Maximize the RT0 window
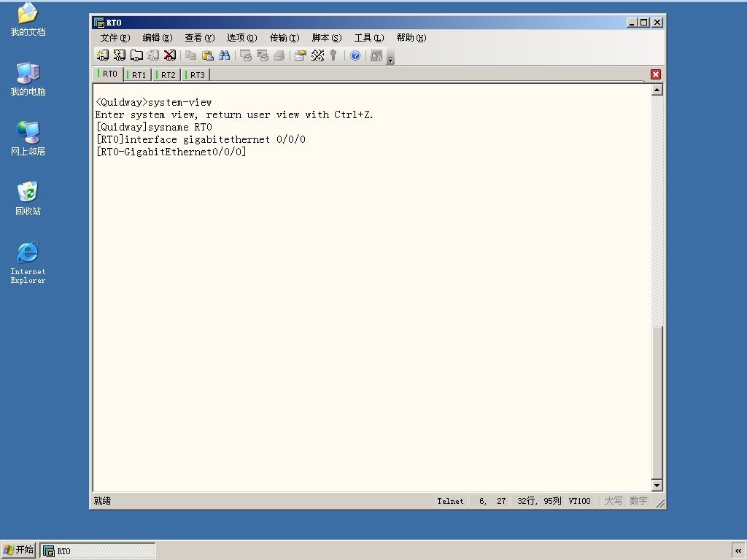Image resolution: width=747 pixels, height=560 pixels. [643, 23]
